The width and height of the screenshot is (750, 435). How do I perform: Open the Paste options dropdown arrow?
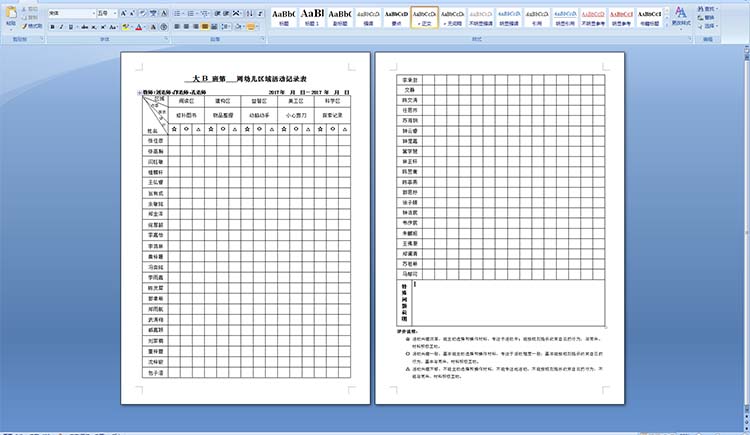pyautogui.click(x=11, y=30)
